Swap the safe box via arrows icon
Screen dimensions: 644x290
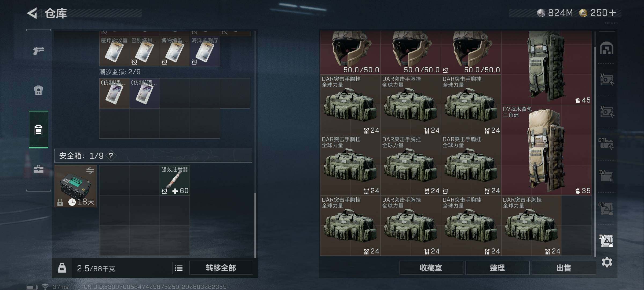pyautogui.click(x=90, y=170)
